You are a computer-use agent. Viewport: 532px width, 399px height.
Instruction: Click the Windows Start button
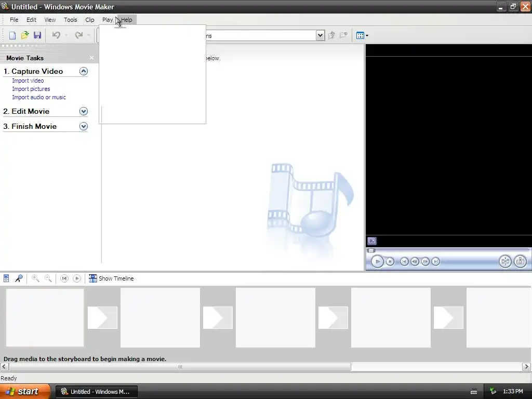24,391
